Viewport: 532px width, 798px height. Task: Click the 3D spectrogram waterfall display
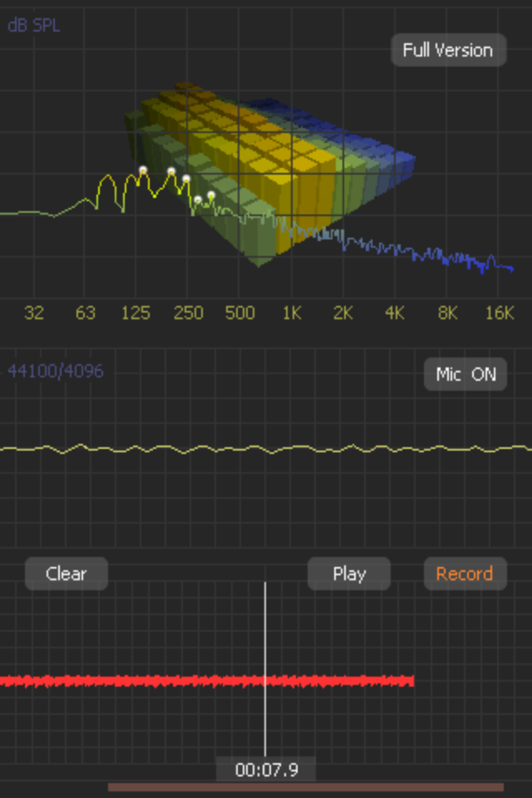[270, 173]
